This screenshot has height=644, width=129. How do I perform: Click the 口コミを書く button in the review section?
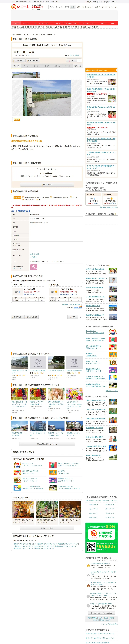[x=47, y=185]
